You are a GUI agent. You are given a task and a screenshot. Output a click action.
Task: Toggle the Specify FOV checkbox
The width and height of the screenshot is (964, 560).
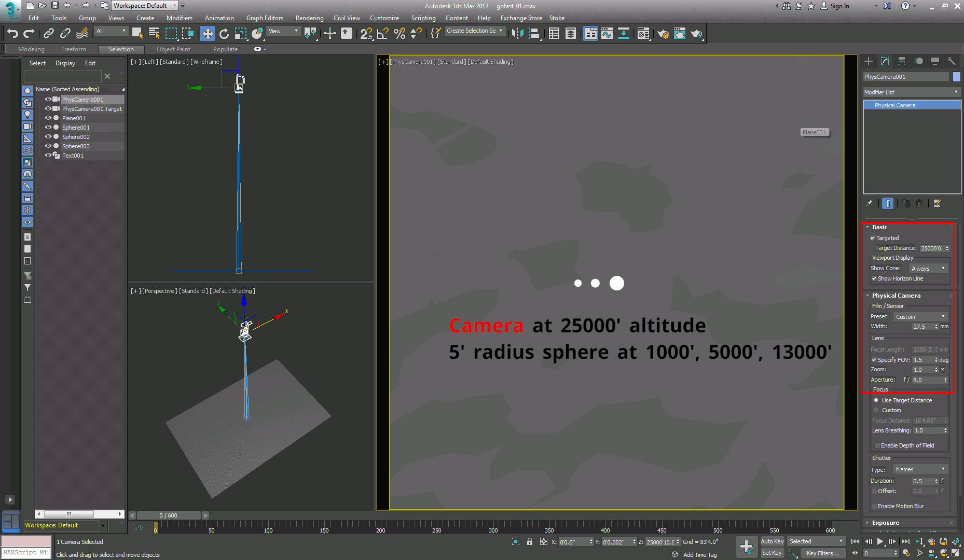click(874, 360)
